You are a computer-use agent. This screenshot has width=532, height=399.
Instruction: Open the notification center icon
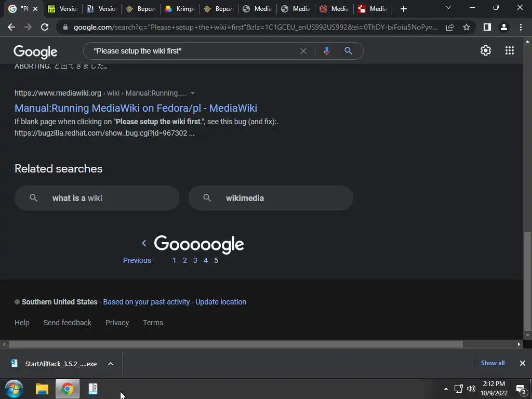(521, 389)
